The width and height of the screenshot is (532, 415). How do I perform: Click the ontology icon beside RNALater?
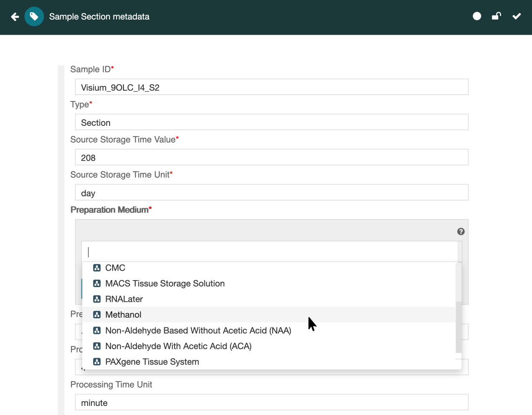[x=97, y=299]
